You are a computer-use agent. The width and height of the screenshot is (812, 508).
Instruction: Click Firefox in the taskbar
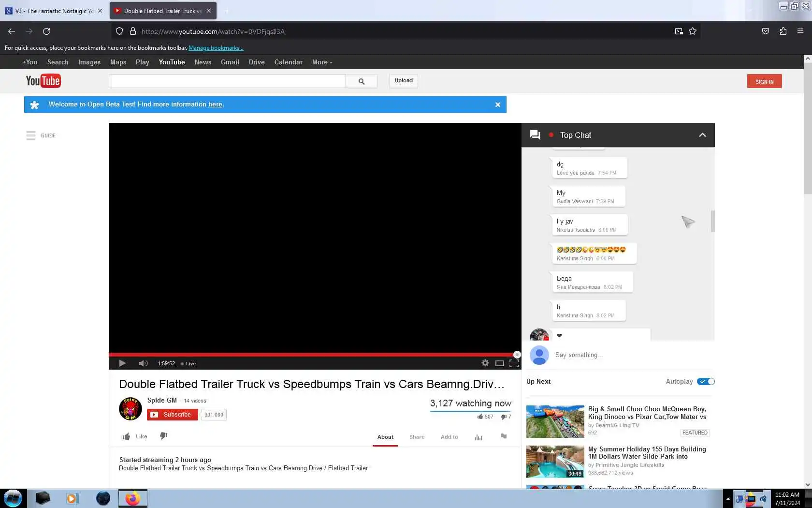coord(132,498)
